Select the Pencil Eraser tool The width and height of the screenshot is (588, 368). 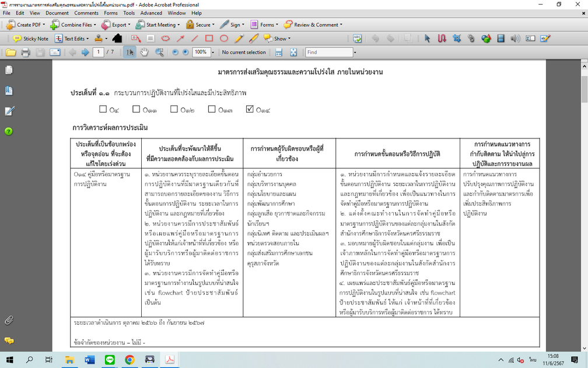point(254,39)
